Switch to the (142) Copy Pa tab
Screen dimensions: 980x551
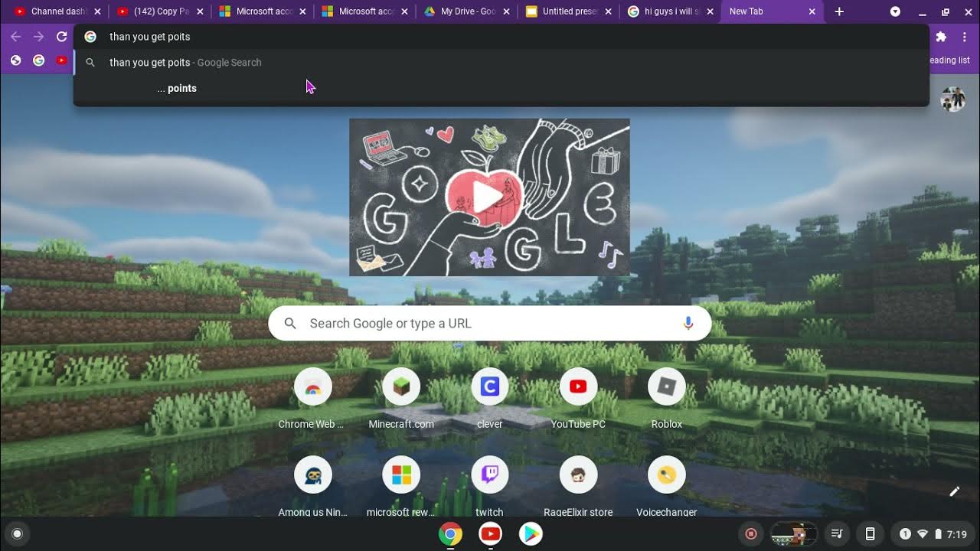click(159, 11)
